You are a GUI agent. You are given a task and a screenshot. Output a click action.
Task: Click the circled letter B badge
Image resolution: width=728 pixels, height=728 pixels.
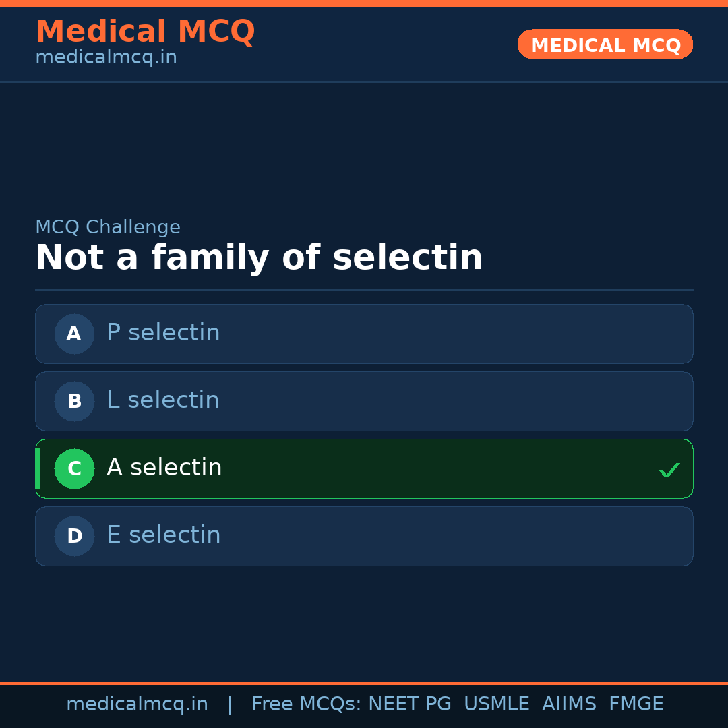click(x=74, y=401)
